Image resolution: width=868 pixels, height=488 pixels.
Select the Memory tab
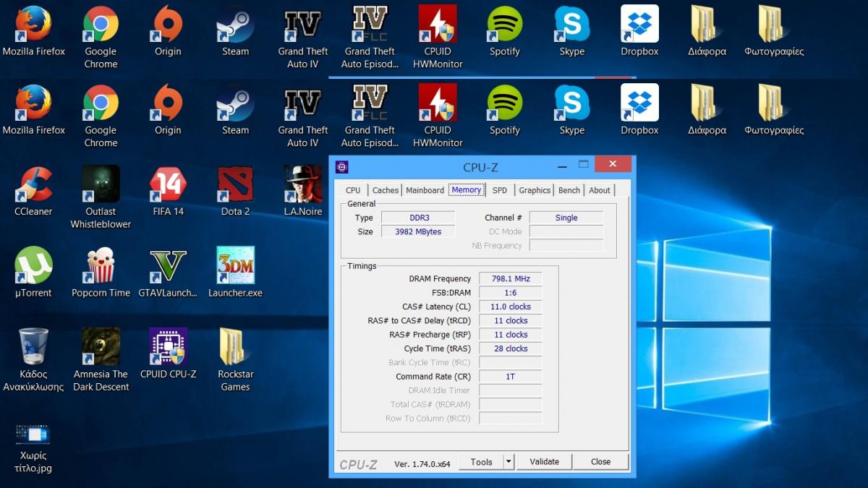(x=467, y=189)
